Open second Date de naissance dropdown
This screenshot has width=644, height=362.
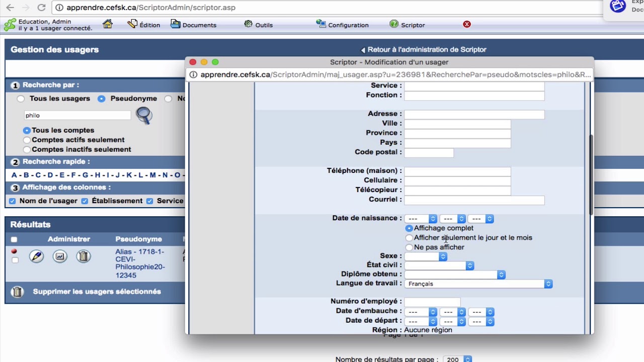(x=452, y=219)
